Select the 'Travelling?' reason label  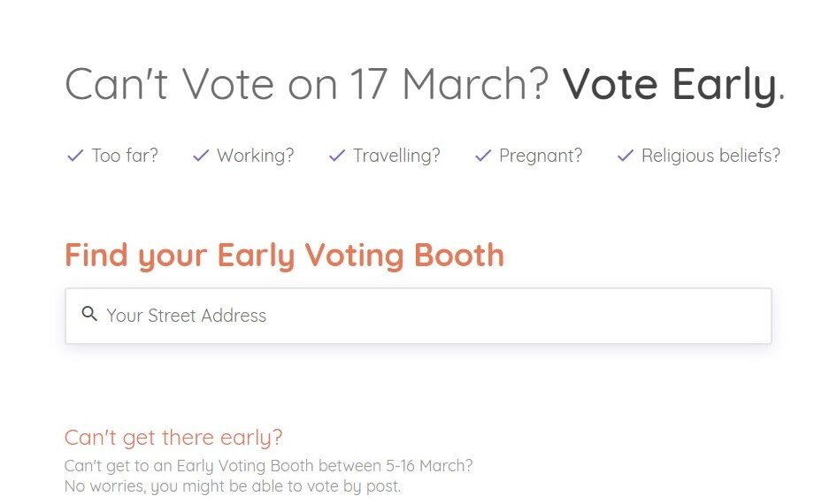396,156
